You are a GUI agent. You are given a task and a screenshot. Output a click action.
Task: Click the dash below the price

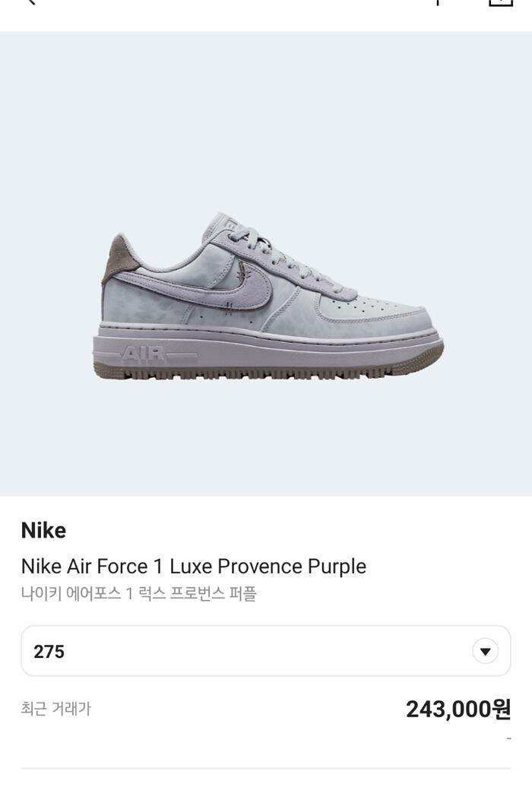click(508, 738)
